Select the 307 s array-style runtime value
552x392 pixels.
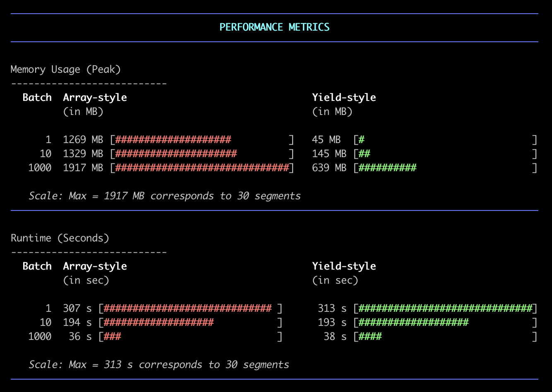(77, 308)
